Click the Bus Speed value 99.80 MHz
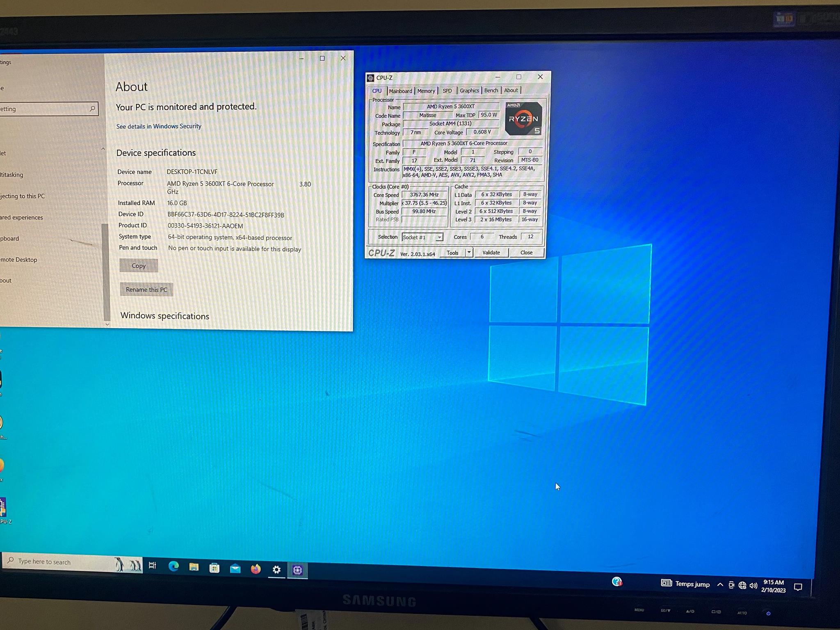The height and width of the screenshot is (630, 840). pos(424,211)
